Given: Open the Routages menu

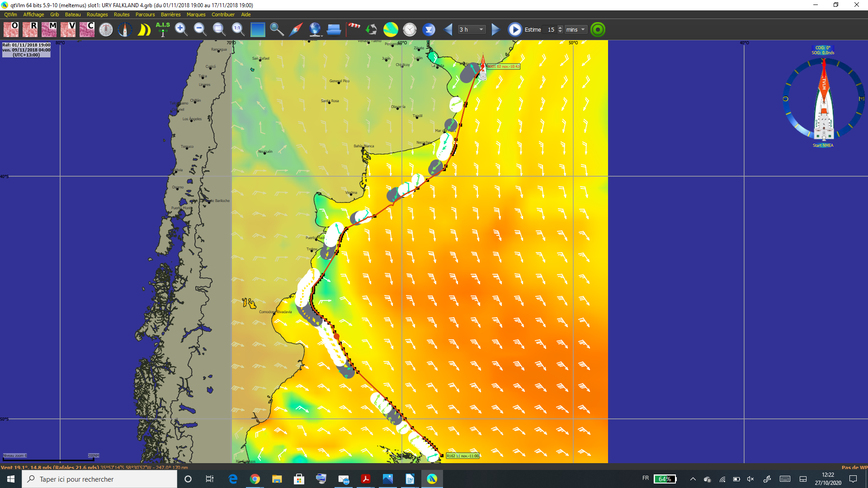Looking at the screenshot, I should (x=97, y=14).
